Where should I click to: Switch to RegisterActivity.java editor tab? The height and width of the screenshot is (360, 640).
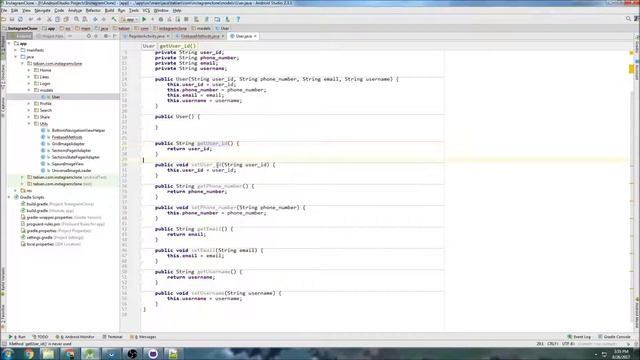[146, 36]
